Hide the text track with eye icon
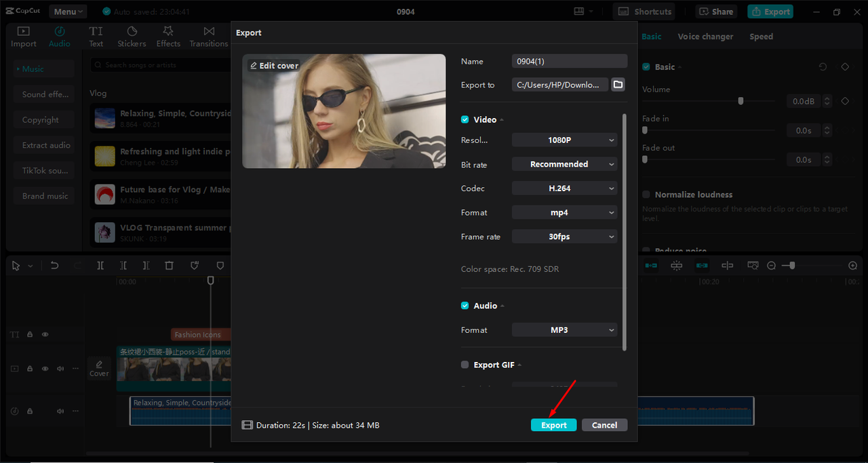Screen dimensions: 868x463 click(45, 334)
